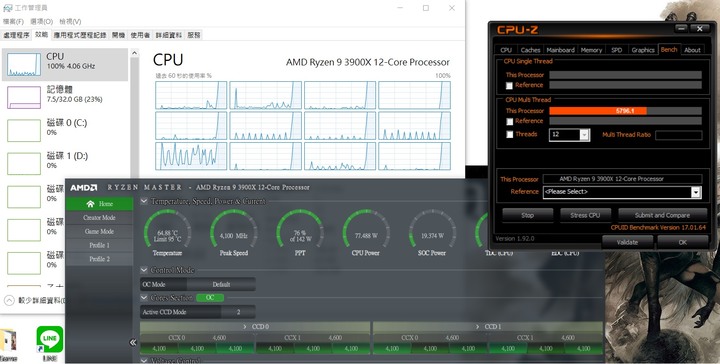Viewport: 720px width, 364px height.
Task: Switch to 應用程式歷程記錄 tab
Action: pyautogui.click(x=80, y=35)
